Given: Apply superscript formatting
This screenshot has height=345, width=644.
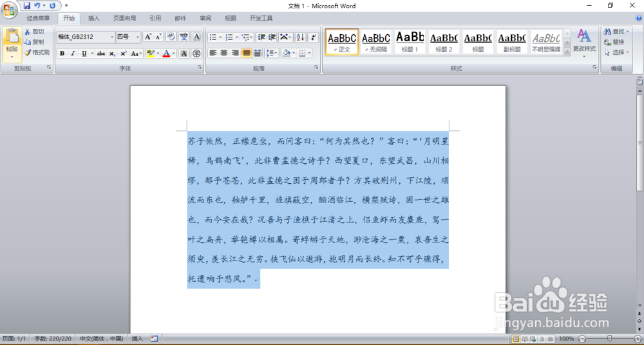Looking at the screenshot, I should (x=123, y=54).
